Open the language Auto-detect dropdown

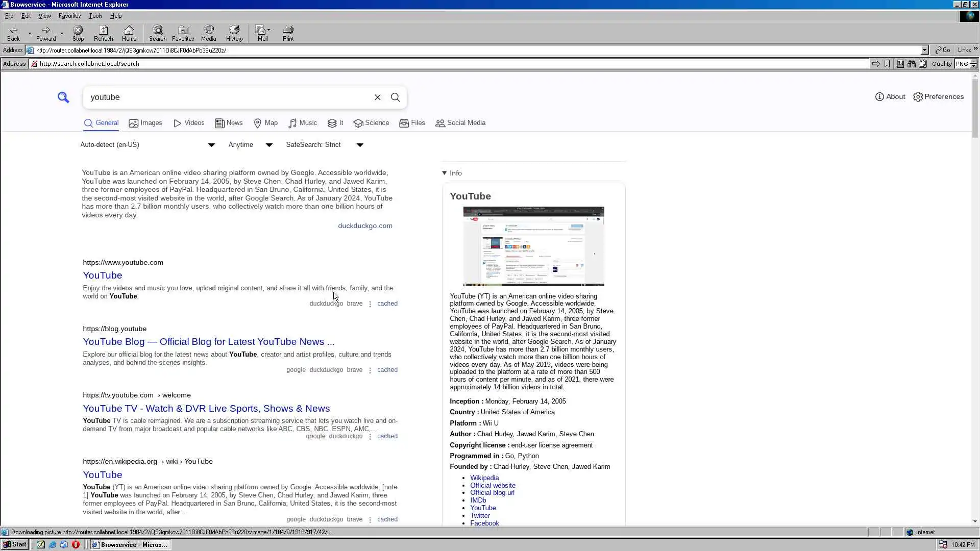pyautogui.click(x=147, y=145)
